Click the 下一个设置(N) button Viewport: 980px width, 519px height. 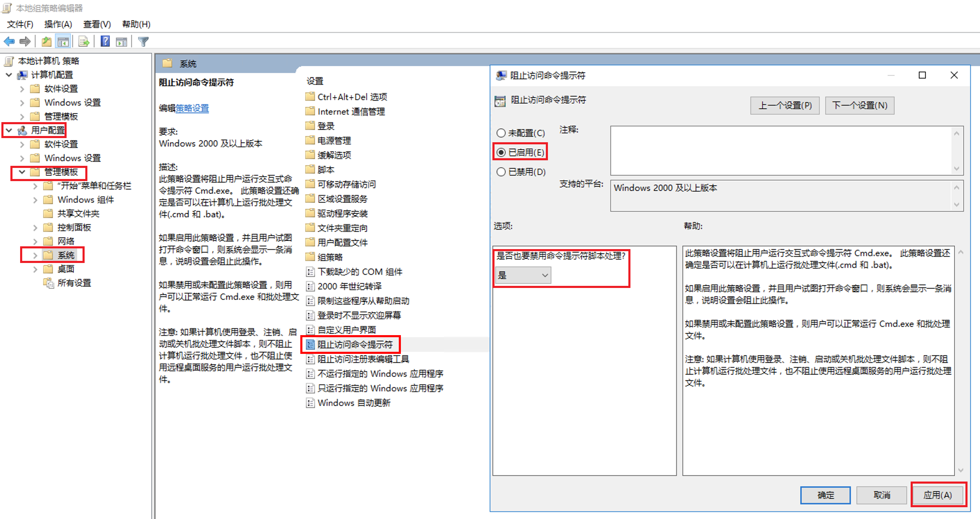click(x=860, y=105)
